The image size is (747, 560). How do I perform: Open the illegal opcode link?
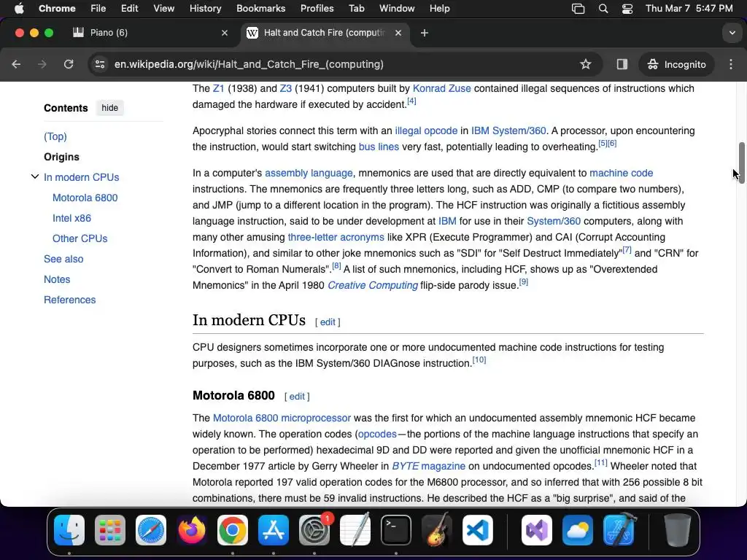pos(426,131)
